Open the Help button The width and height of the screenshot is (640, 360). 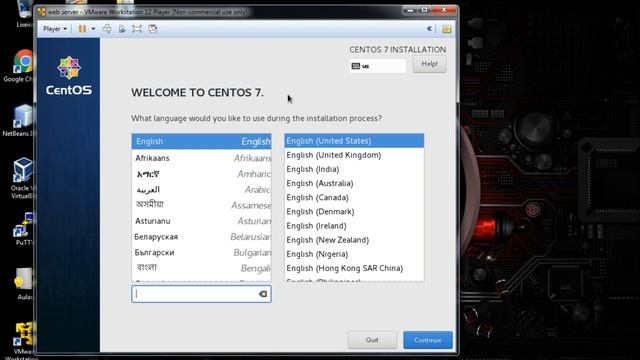click(429, 64)
